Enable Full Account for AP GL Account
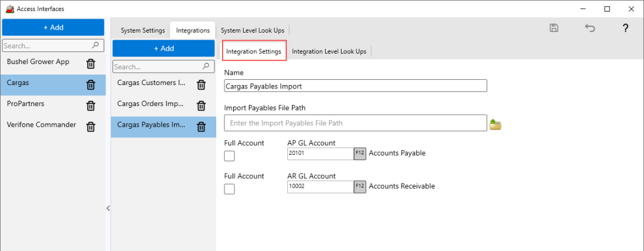This screenshot has height=251, width=644. point(230,155)
